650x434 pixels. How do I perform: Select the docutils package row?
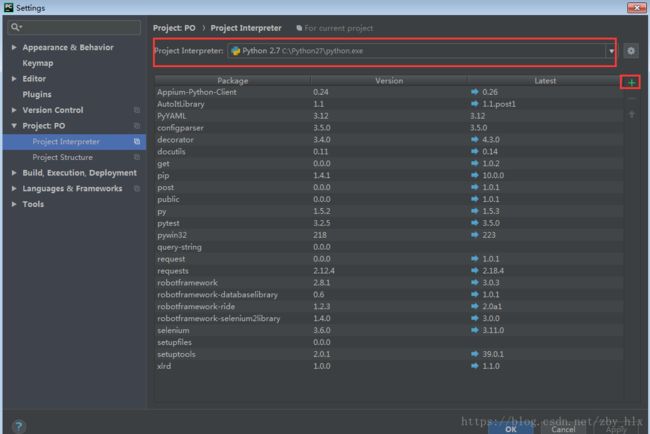pyautogui.click(x=389, y=152)
